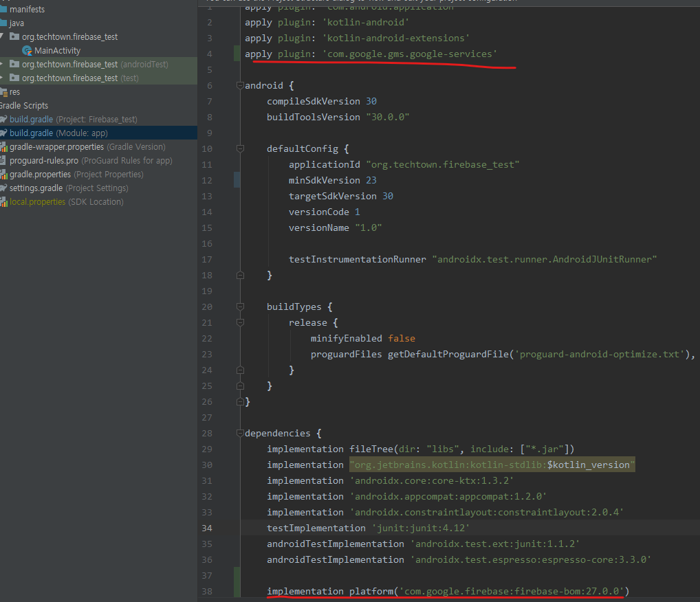
Task: Select the res folder
Action: (x=14, y=92)
